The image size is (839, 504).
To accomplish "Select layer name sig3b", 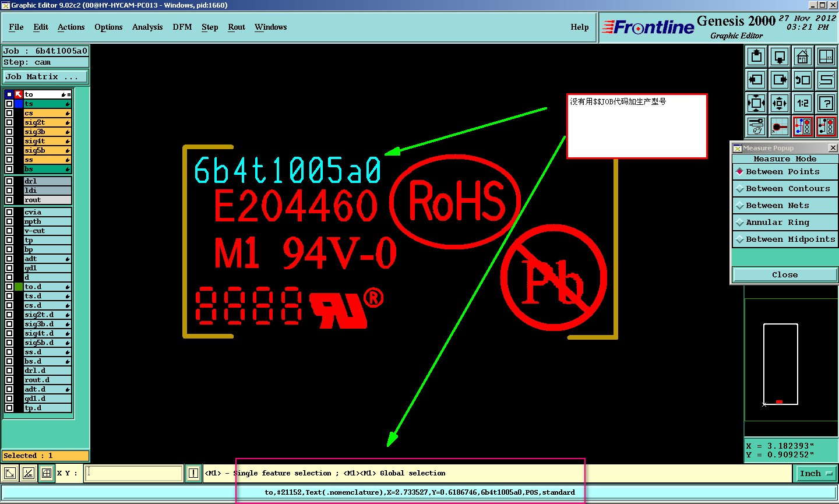I will pyautogui.click(x=47, y=132).
